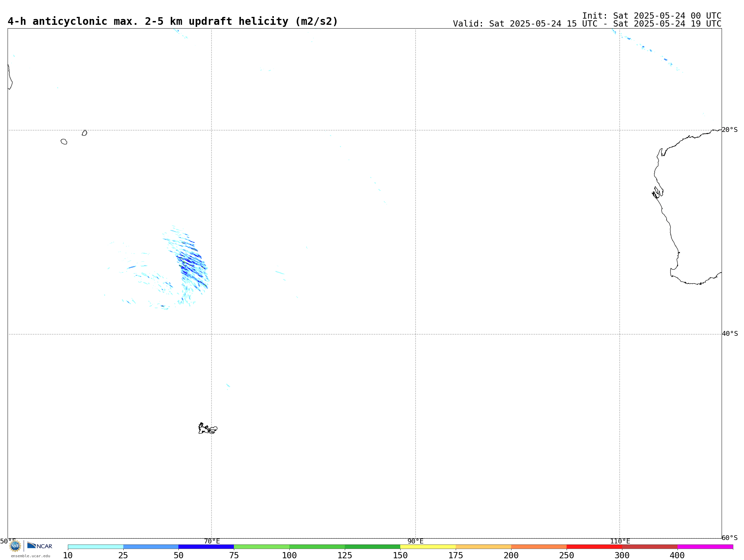744x560 pixels.
Task: Click the orange 200-250 color swatch
Action: pyautogui.click(x=539, y=547)
